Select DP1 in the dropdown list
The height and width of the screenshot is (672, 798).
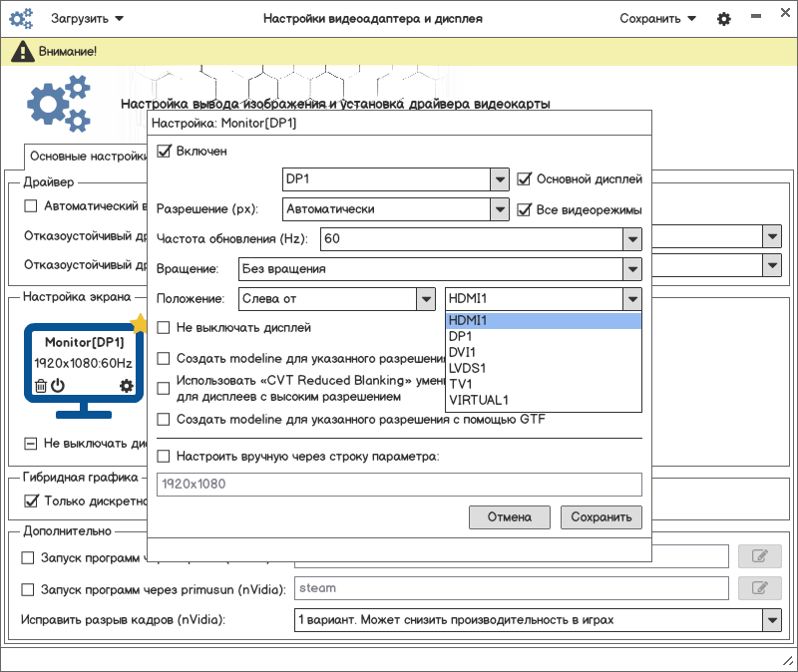click(x=543, y=336)
